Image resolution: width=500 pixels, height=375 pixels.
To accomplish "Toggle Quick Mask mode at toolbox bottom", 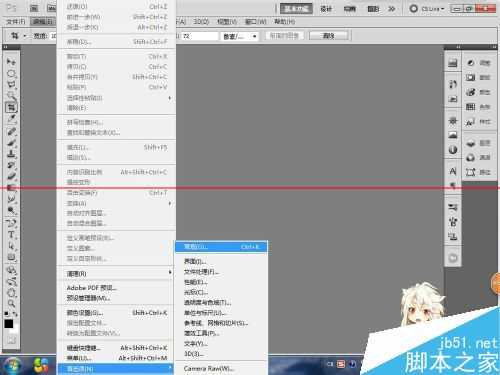I will (11, 340).
